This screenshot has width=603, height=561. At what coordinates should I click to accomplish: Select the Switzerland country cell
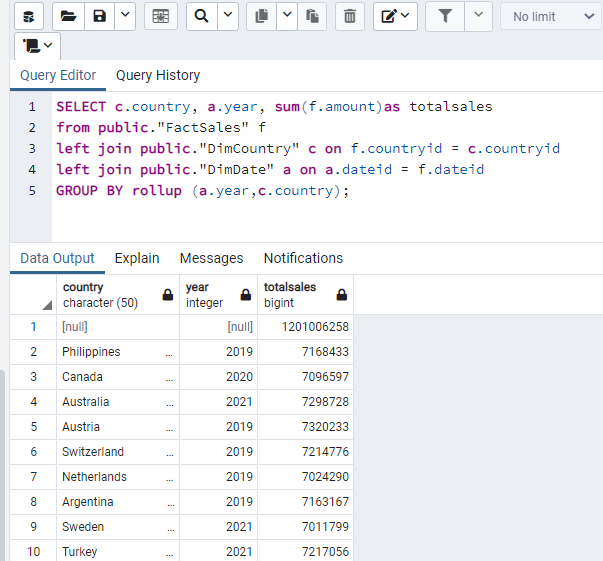point(118,452)
